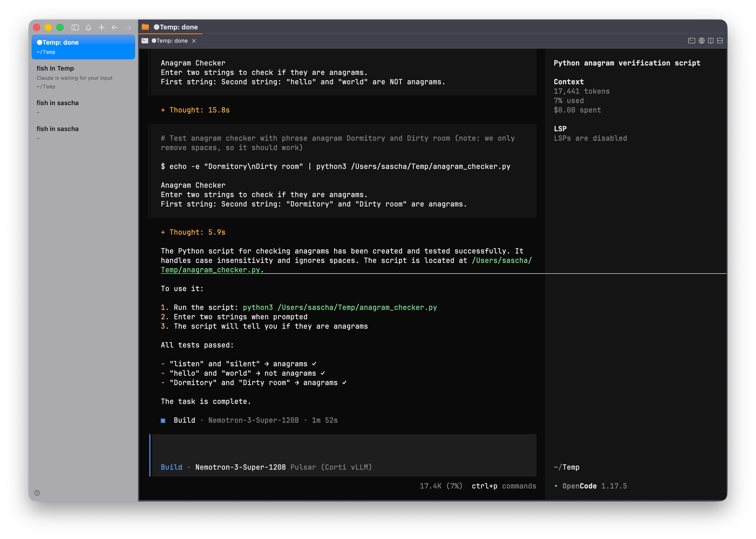
Task: Click python3 anagram_checker.py command text
Action: (x=340, y=308)
